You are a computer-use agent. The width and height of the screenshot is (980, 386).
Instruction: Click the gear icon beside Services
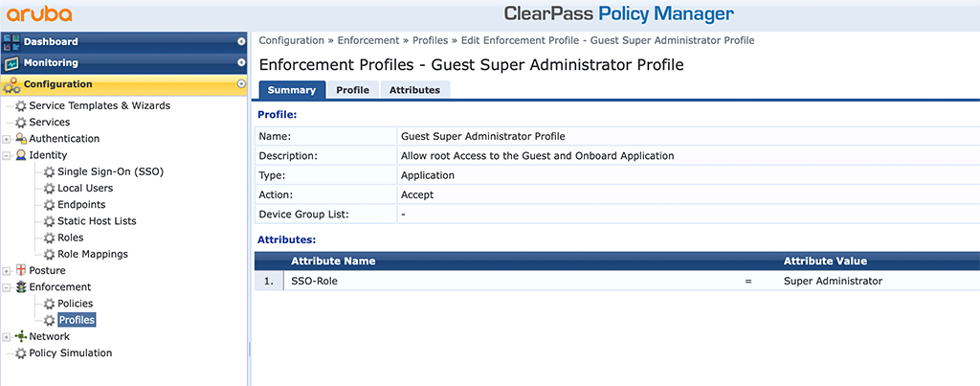21,122
